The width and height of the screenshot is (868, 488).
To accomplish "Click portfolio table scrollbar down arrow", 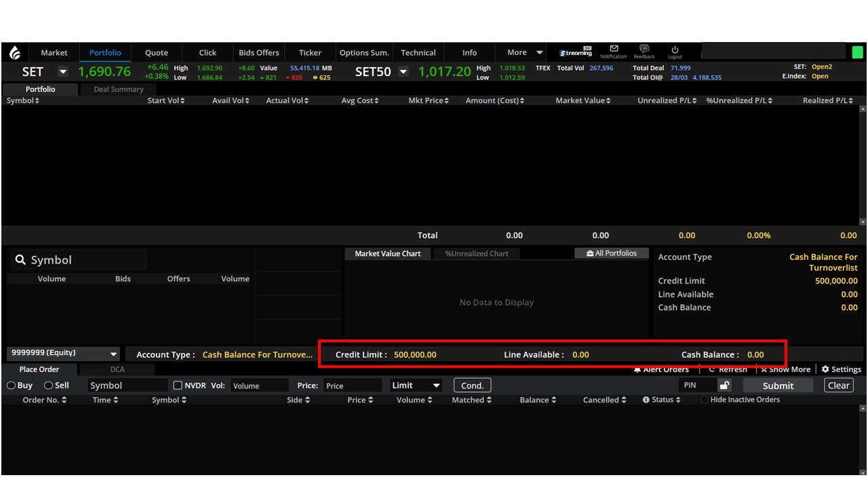I will pos(863,222).
